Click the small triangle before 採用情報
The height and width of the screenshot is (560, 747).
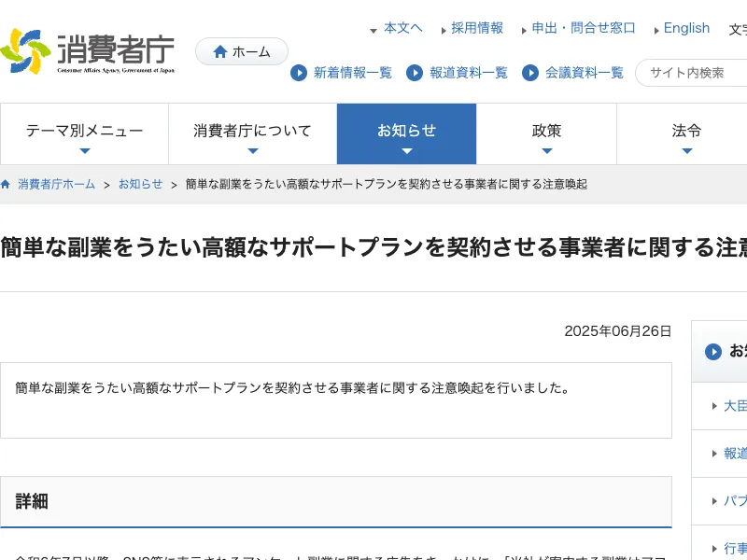click(444, 31)
